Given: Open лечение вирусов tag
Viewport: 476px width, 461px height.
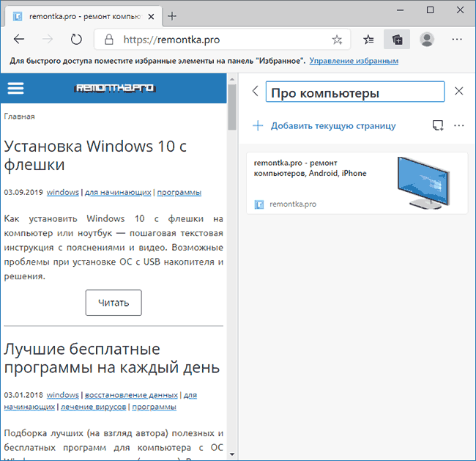Looking at the screenshot, I should click(x=93, y=407).
